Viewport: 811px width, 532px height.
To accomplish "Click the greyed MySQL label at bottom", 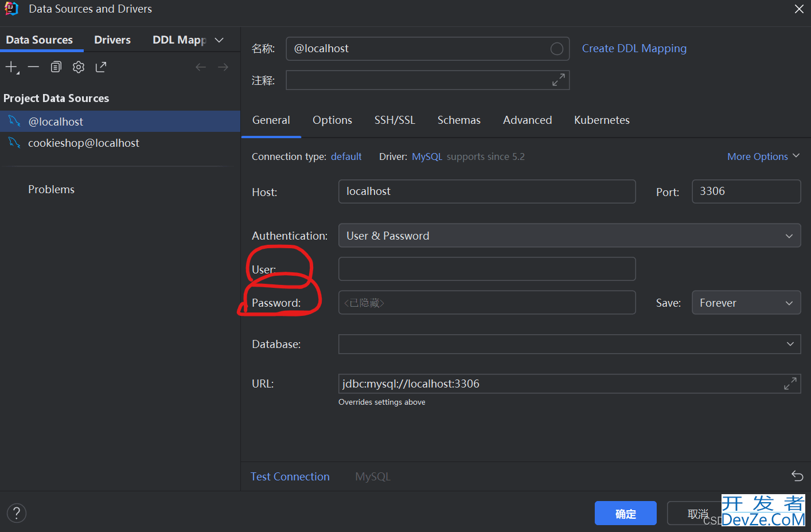I will (x=373, y=476).
